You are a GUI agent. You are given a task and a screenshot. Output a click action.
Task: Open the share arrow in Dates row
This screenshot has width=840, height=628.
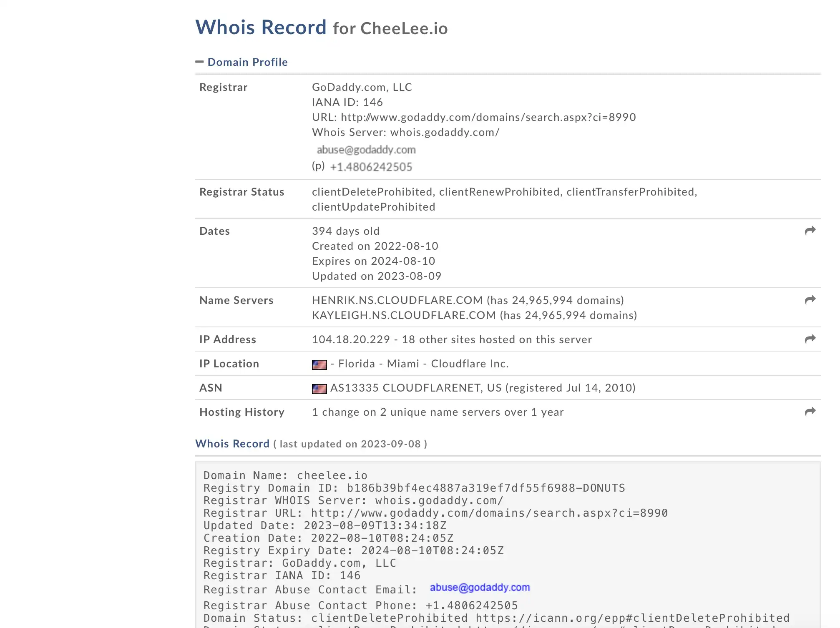(x=810, y=231)
